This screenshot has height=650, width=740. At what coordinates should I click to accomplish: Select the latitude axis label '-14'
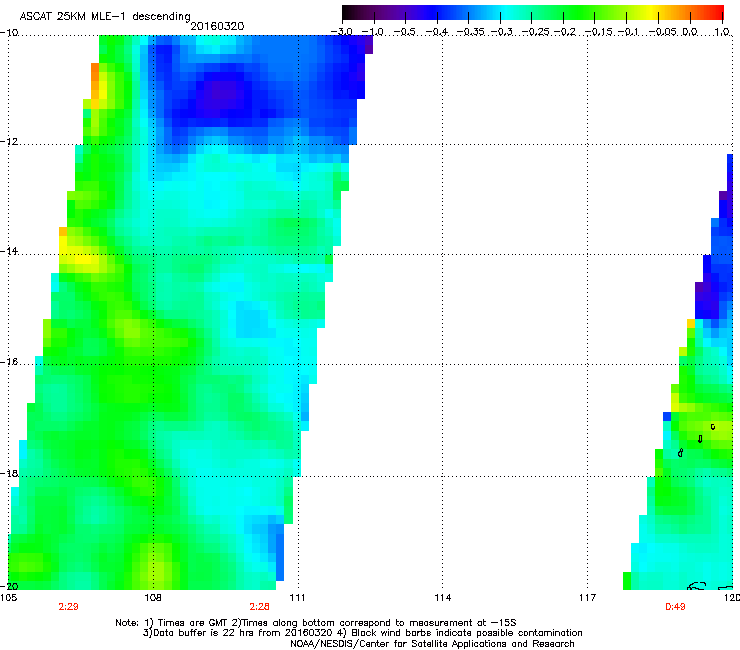pos(9,251)
